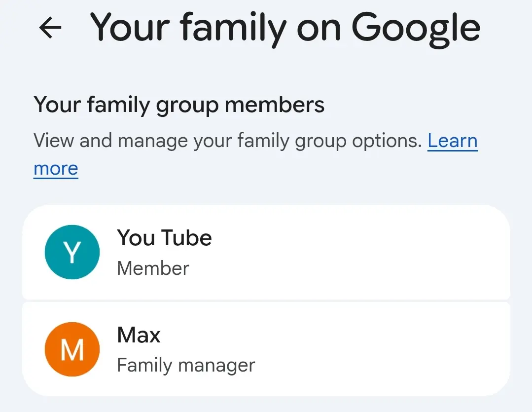532x412 pixels.
Task: Click the underlined word Learn
Action: tap(452, 141)
